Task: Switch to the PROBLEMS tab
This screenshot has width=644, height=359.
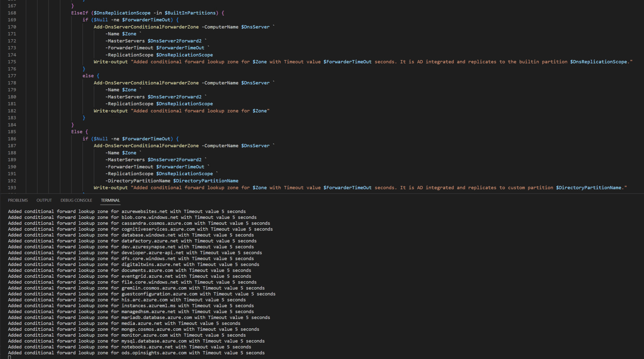Action: click(18, 200)
